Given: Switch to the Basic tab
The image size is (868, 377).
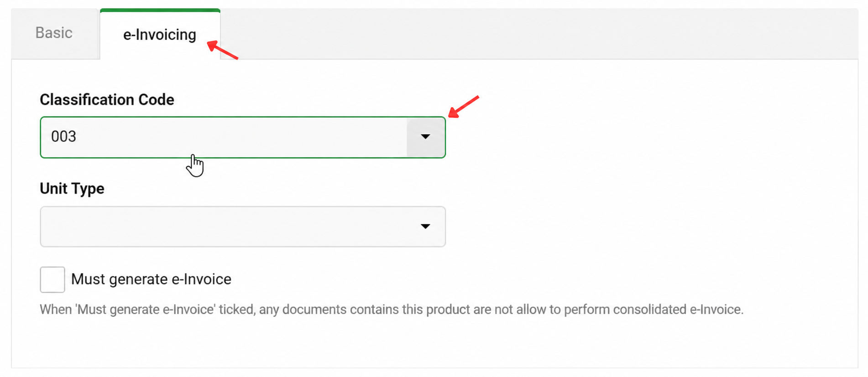Looking at the screenshot, I should click(x=54, y=33).
